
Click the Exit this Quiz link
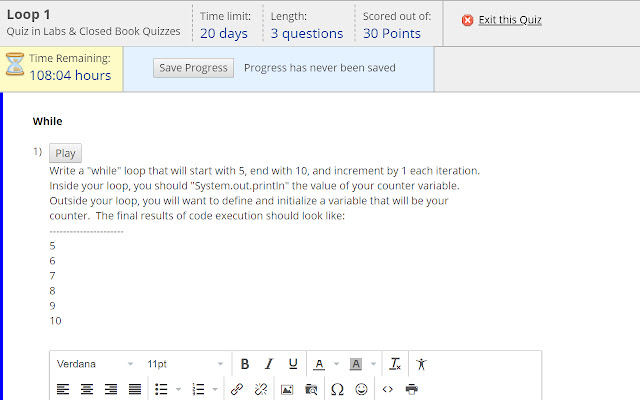[x=510, y=20]
